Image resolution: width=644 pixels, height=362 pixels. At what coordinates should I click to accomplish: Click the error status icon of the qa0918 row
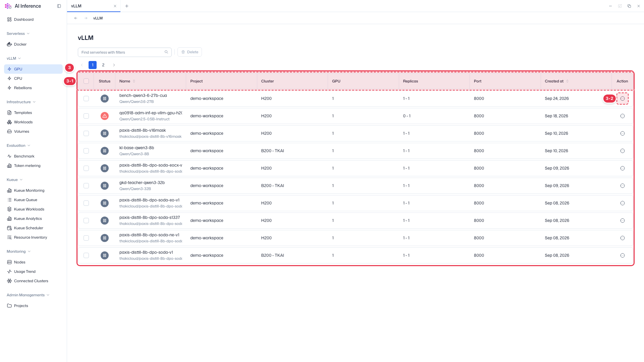click(105, 116)
